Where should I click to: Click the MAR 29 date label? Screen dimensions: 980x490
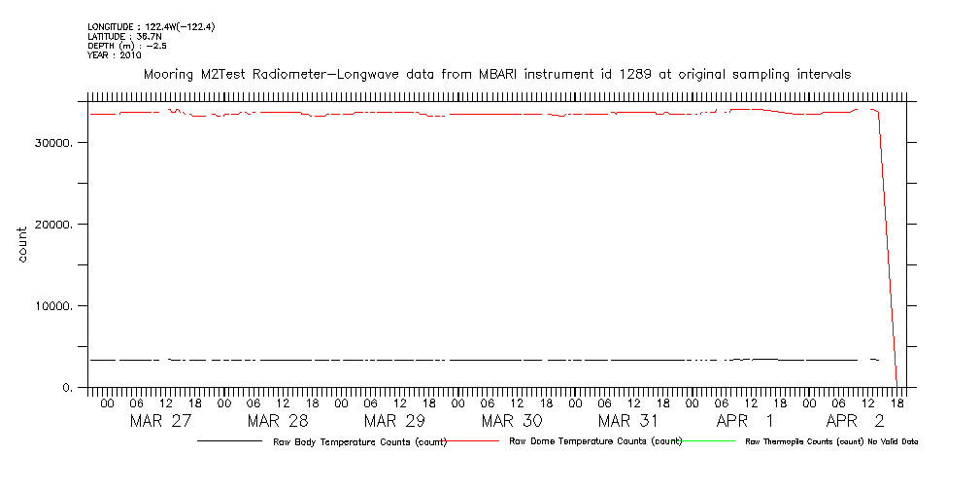point(394,421)
